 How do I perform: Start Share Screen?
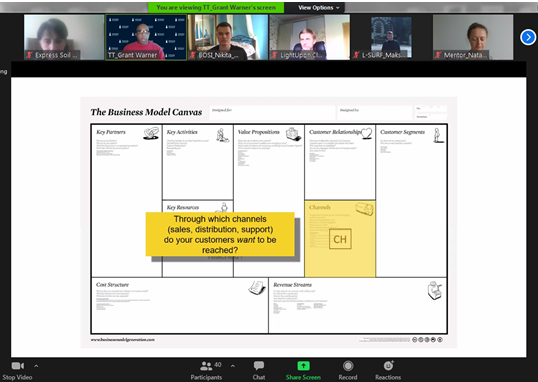[303, 371]
